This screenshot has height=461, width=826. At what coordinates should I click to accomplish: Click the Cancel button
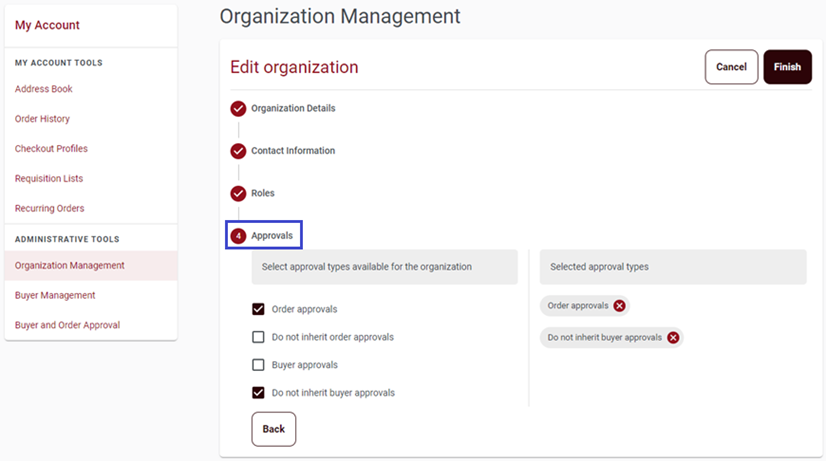click(731, 67)
